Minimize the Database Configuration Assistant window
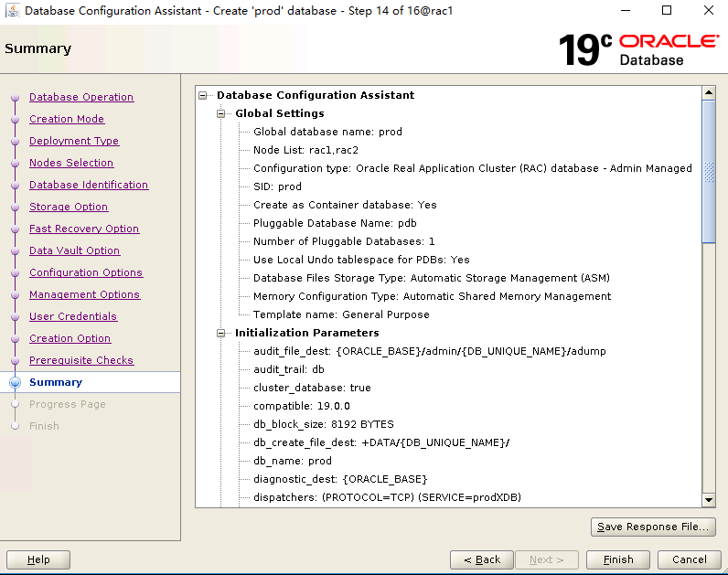This screenshot has width=728, height=575. click(626, 10)
